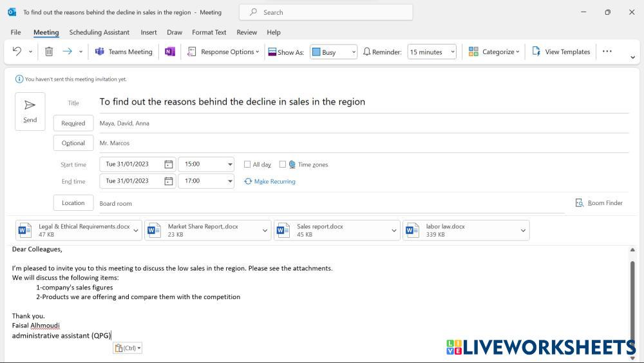This screenshot has width=644, height=363.
Task: Expand the start time 15:00 dropdown
Action: pyautogui.click(x=230, y=164)
